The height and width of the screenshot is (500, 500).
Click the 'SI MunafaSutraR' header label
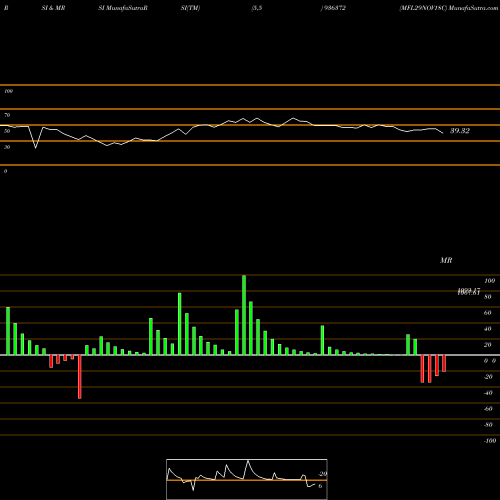(x=123, y=8)
